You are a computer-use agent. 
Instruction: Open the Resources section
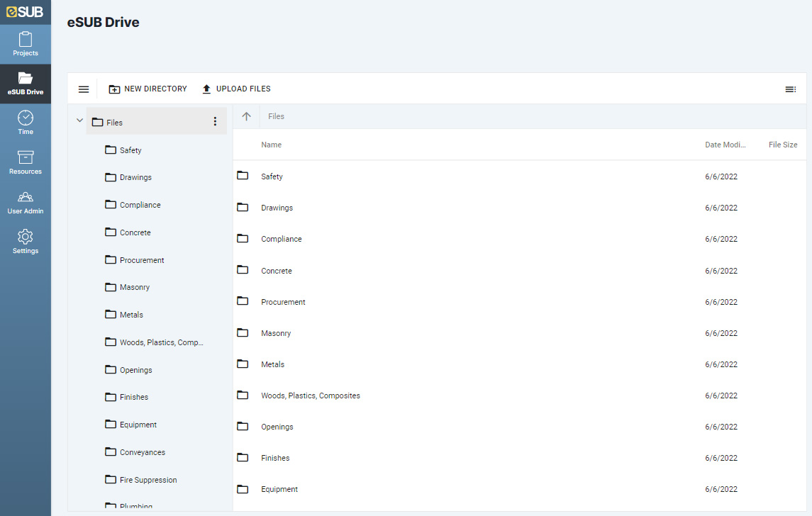click(25, 162)
